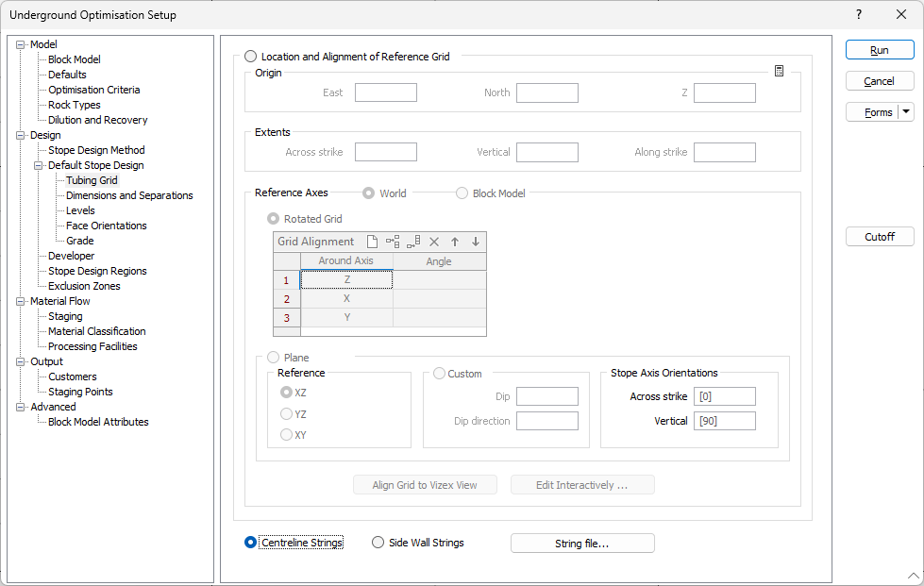924x586 pixels.
Task: Open Dimensions and Separations in the tree
Action: 129,195
